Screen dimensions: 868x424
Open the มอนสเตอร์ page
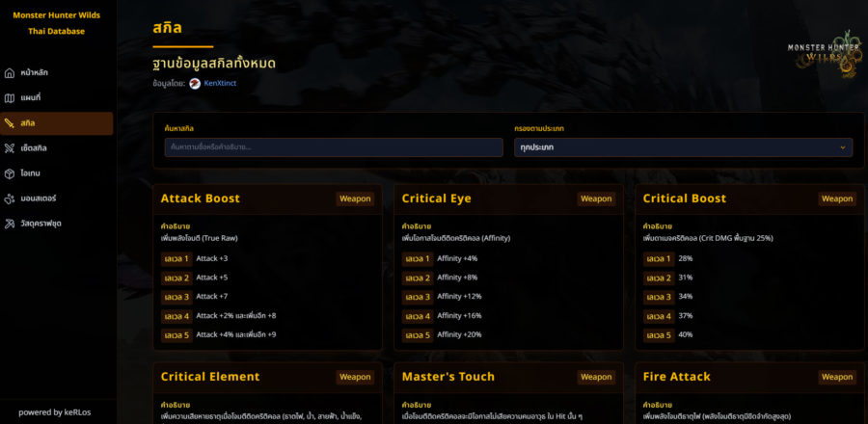click(x=57, y=199)
